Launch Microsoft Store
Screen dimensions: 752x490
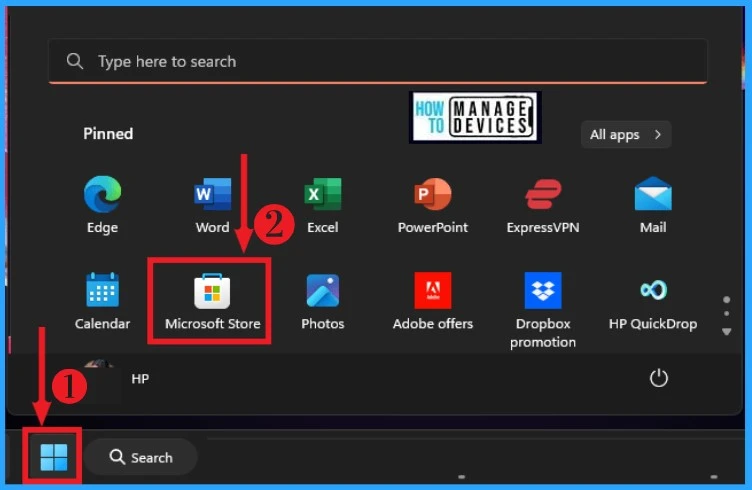pos(212,301)
